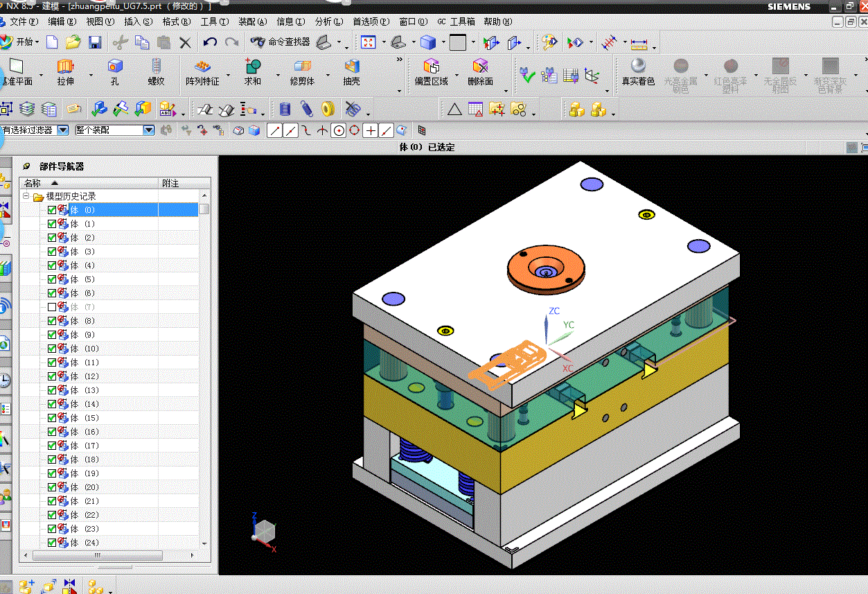Viewport: 868px width, 594px height.
Task: Select the 删除面 delete face tool
Action: 480,73
